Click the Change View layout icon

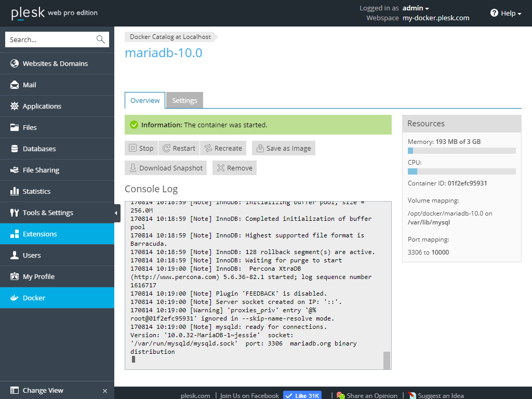(x=14, y=391)
